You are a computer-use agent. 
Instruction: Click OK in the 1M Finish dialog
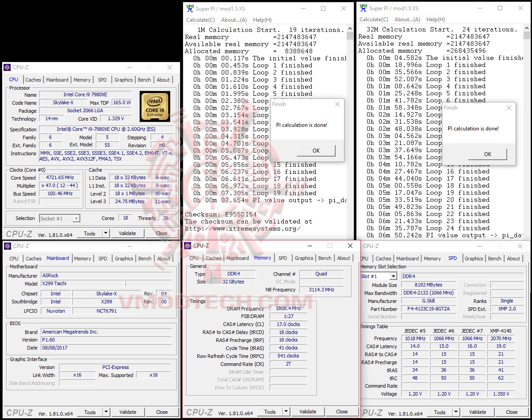click(316, 150)
